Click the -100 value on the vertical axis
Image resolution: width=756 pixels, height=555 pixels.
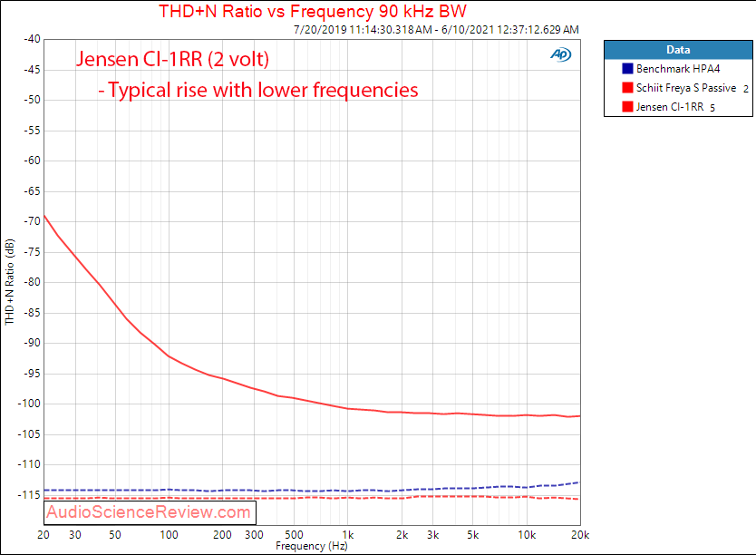[29, 404]
